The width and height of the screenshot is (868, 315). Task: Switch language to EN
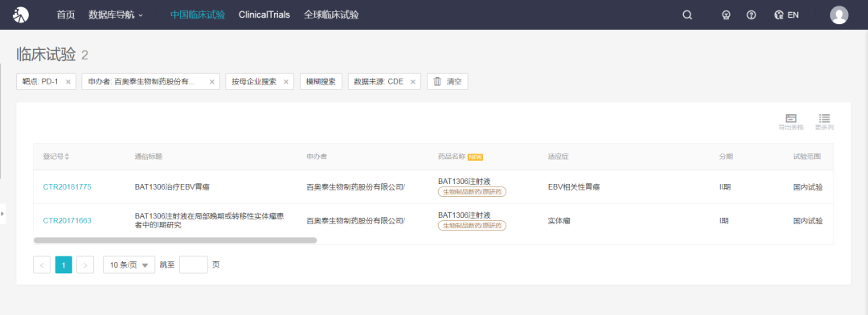pos(787,15)
